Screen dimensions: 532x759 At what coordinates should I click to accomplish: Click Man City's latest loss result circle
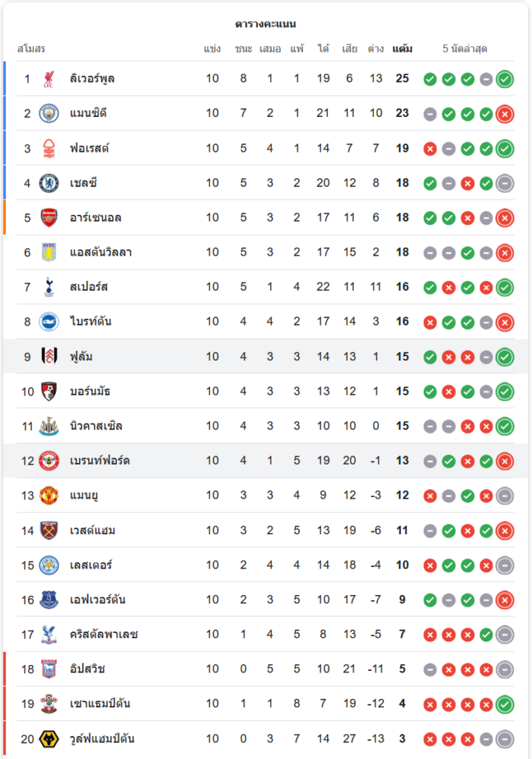[x=505, y=114]
